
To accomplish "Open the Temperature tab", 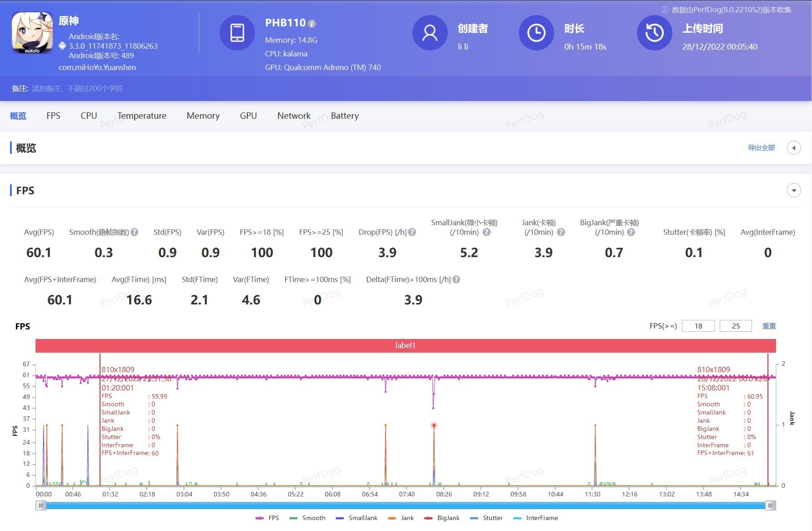I will click(142, 116).
